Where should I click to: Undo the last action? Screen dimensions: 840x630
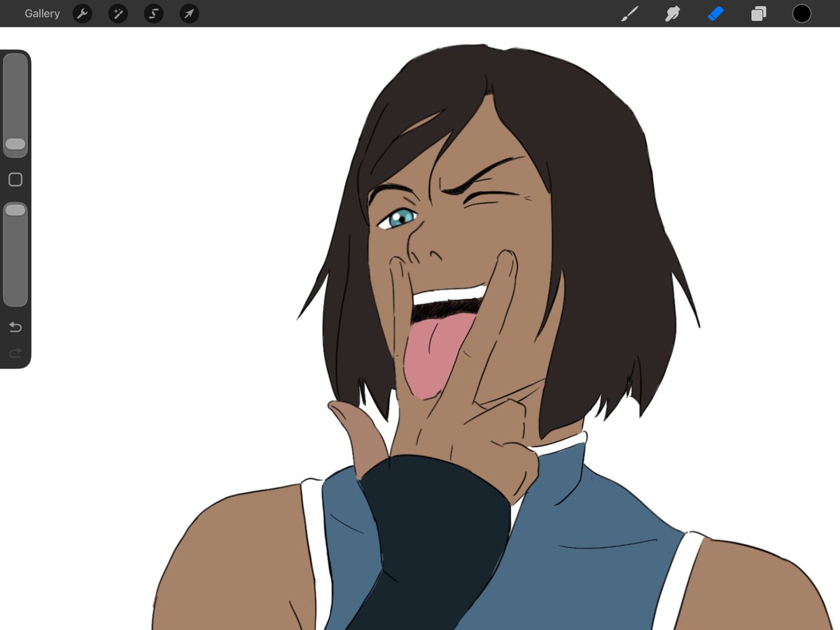tap(15, 327)
